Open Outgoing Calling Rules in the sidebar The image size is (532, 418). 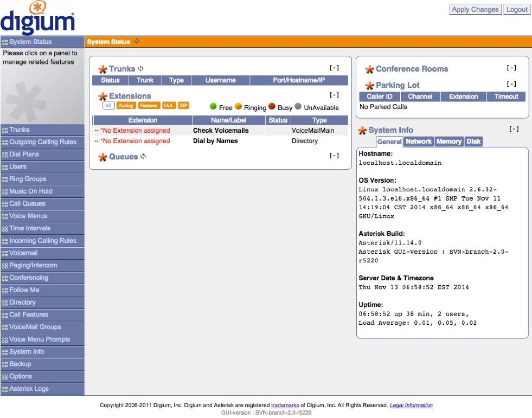42,142
